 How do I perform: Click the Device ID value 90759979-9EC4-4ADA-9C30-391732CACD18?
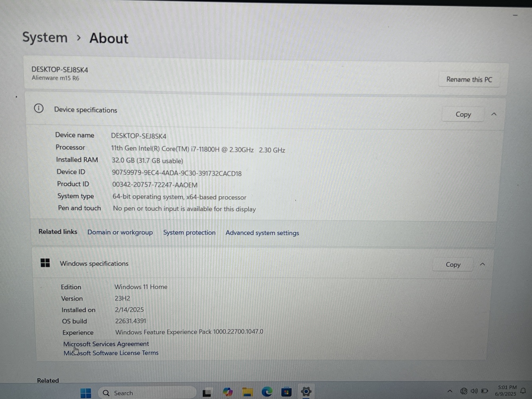tap(177, 173)
